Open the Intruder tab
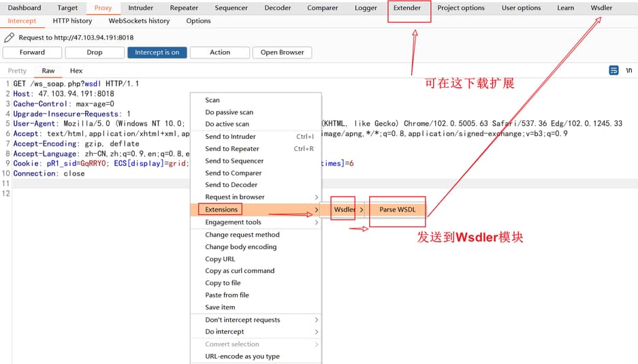Image resolution: width=638 pixels, height=364 pixels. [141, 7]
